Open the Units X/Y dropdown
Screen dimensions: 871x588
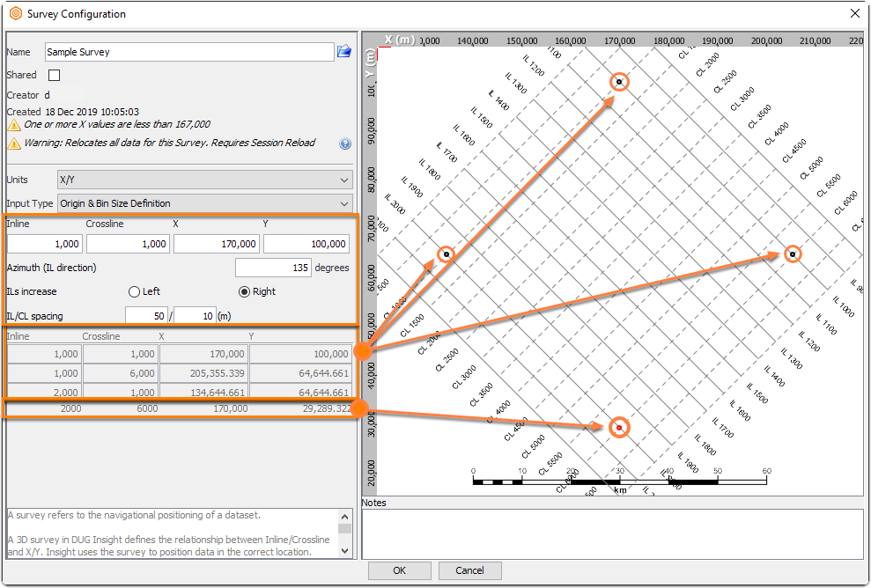205,180
